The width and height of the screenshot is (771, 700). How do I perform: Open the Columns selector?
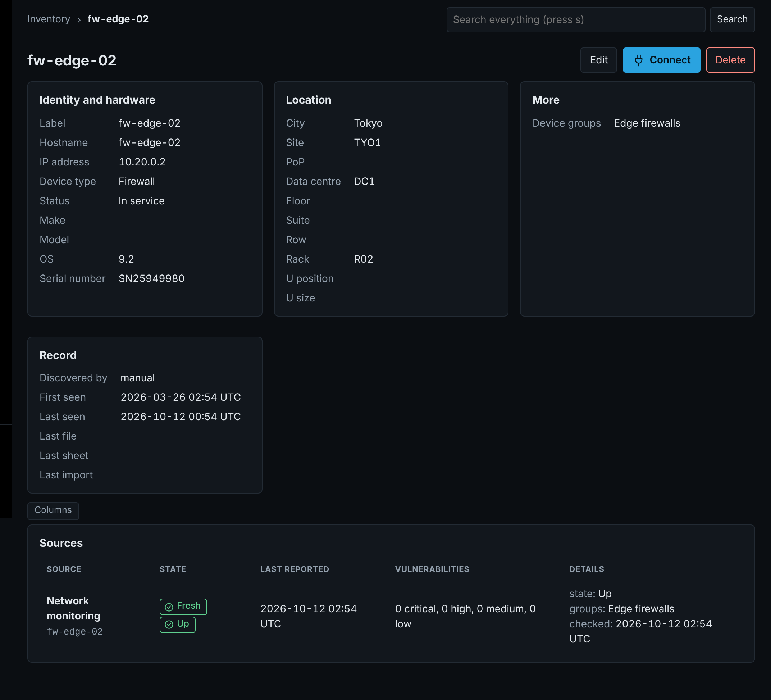(53, 510)
